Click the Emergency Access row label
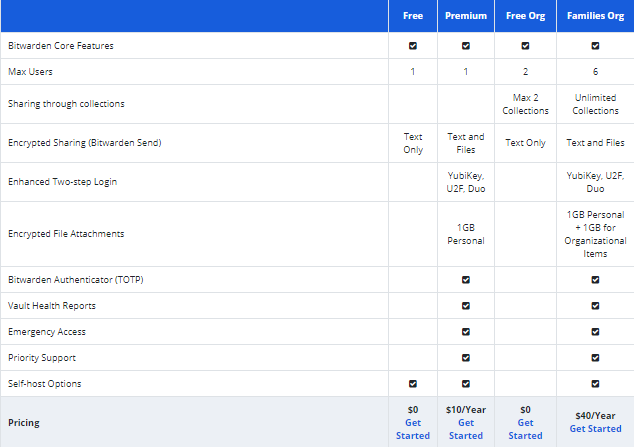 tap(47, 332)
